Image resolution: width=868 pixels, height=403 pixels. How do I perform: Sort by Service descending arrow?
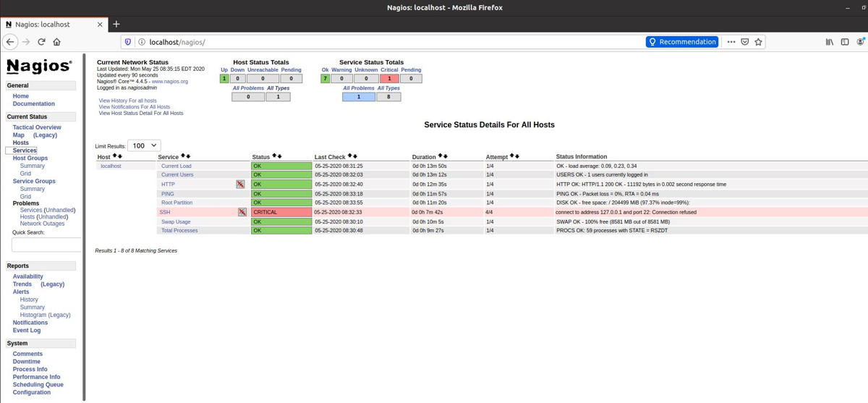(188, 156)
